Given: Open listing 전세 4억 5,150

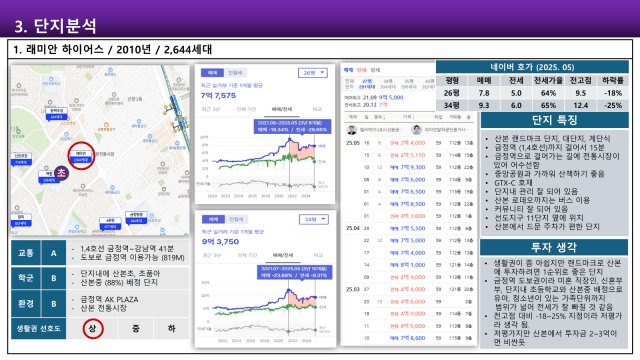Looking at the screenshot, I should 409,155.
